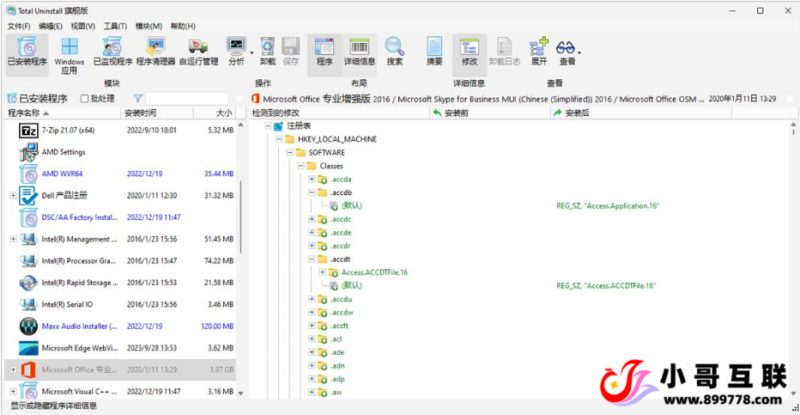Collapse the .accdb key

[311, 192]
